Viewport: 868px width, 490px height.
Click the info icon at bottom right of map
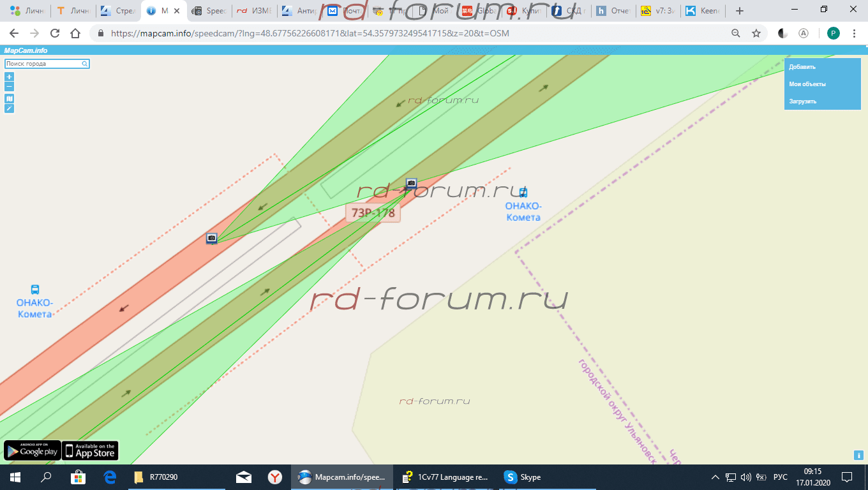[x=858, y=455]
